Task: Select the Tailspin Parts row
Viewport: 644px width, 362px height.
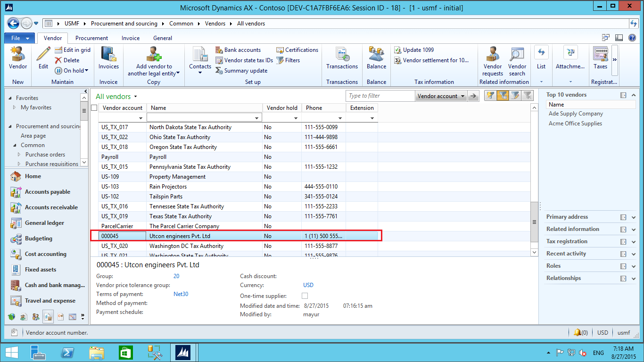Action: pyautogui.click(x=238, y=197)
